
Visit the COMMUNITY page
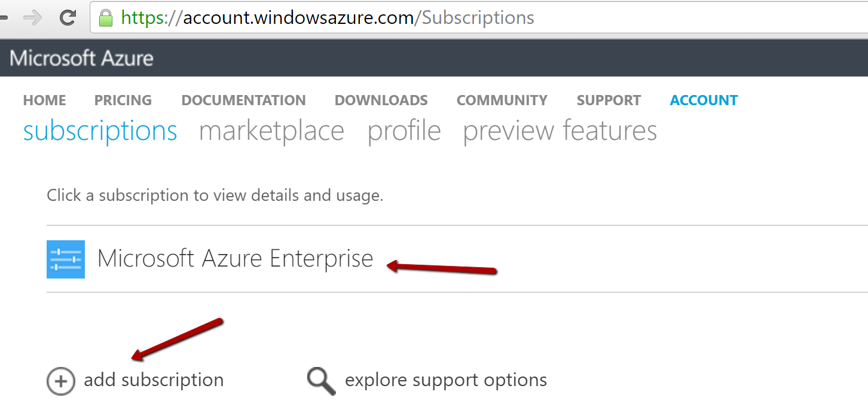502,100
